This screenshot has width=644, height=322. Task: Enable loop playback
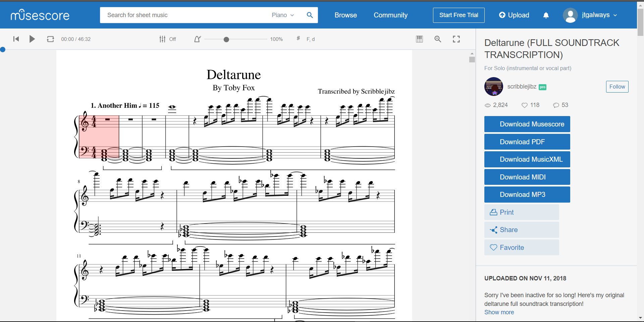coord(50,39)
